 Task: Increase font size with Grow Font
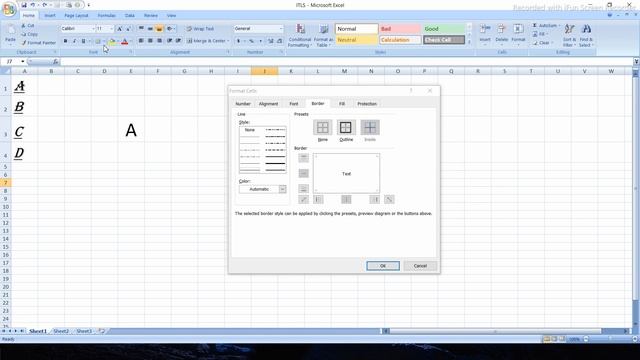tap(120, 29)
